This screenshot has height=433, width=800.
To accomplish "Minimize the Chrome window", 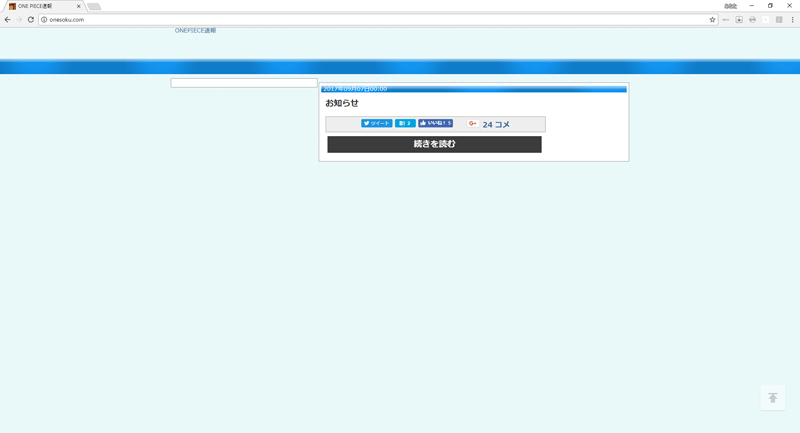I will point(752,6).
